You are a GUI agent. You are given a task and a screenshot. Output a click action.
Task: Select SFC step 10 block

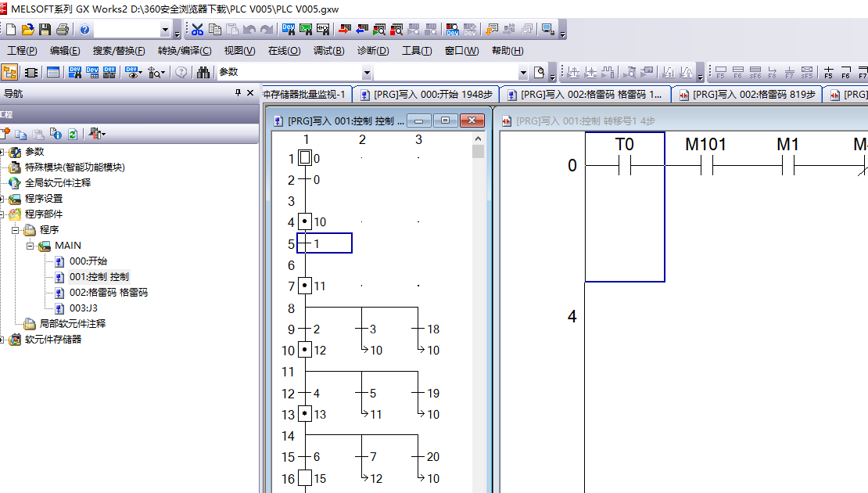(x=305, y=222)
